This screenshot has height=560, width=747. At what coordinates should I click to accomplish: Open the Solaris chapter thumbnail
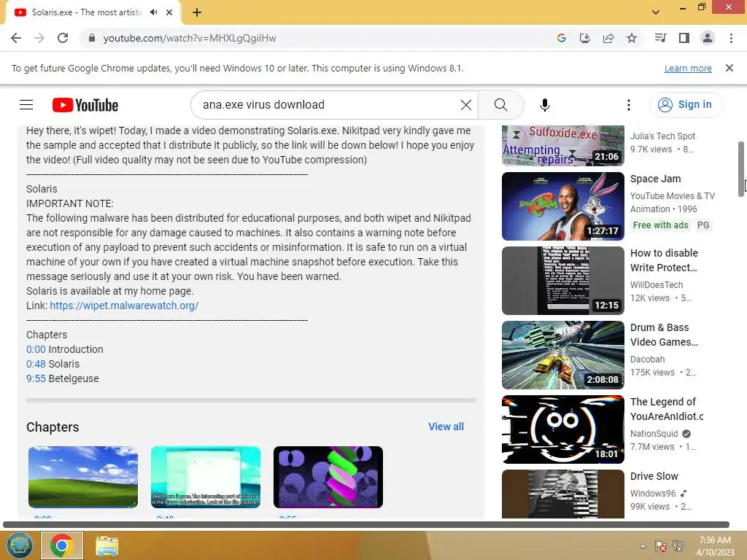point(205,477)
